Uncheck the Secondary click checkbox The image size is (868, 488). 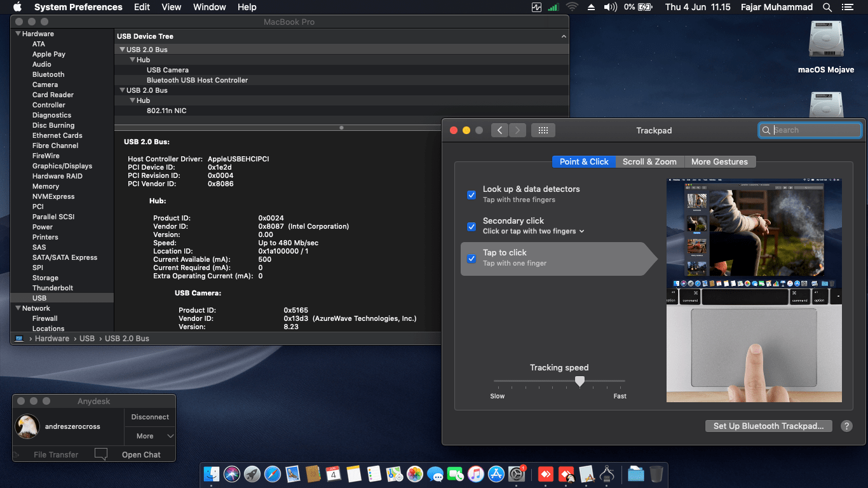click(471, 226)
